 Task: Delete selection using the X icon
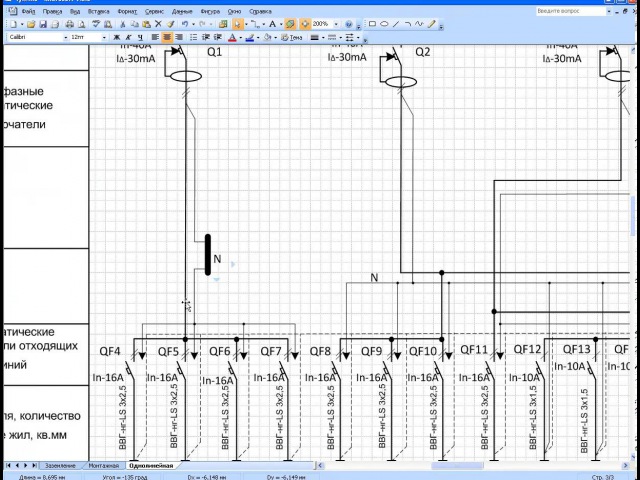pyautogui.click(x=158, y=24)
